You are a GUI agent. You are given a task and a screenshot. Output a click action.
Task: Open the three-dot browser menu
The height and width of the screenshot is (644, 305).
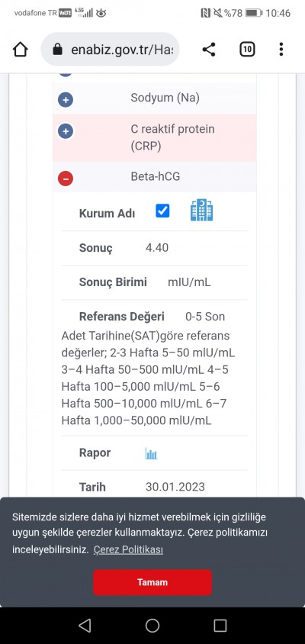pyautogui.click(x=281, y=50)
